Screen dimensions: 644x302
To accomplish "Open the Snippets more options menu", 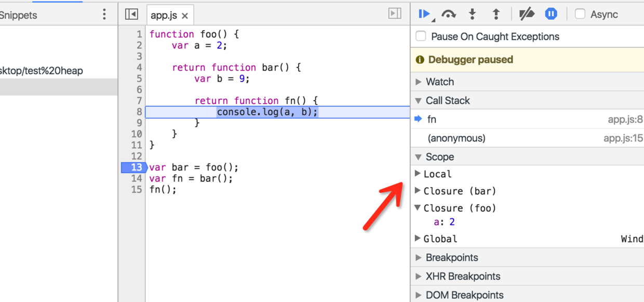I will point(104,15).
